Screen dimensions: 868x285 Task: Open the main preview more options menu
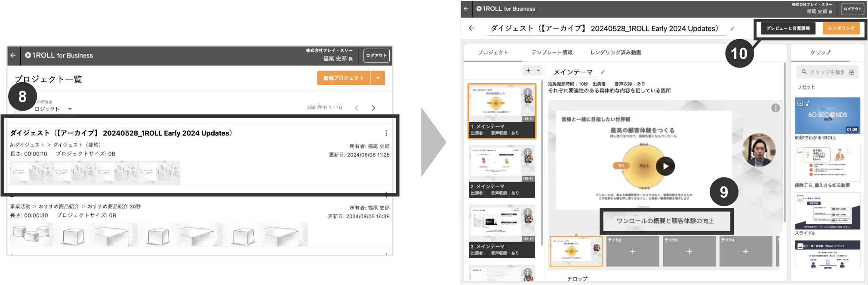(x=776, y=108)
